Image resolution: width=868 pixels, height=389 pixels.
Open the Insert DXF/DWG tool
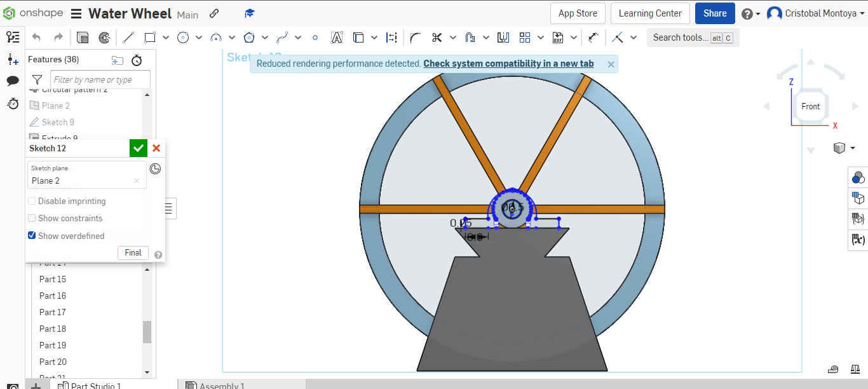coord(559,38)
